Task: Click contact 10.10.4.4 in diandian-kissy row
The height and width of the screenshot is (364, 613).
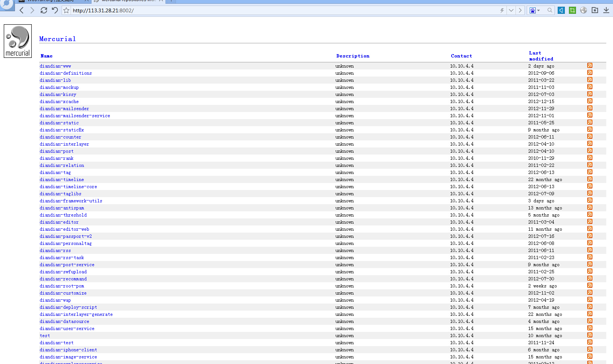Action: tap(462, 94)
